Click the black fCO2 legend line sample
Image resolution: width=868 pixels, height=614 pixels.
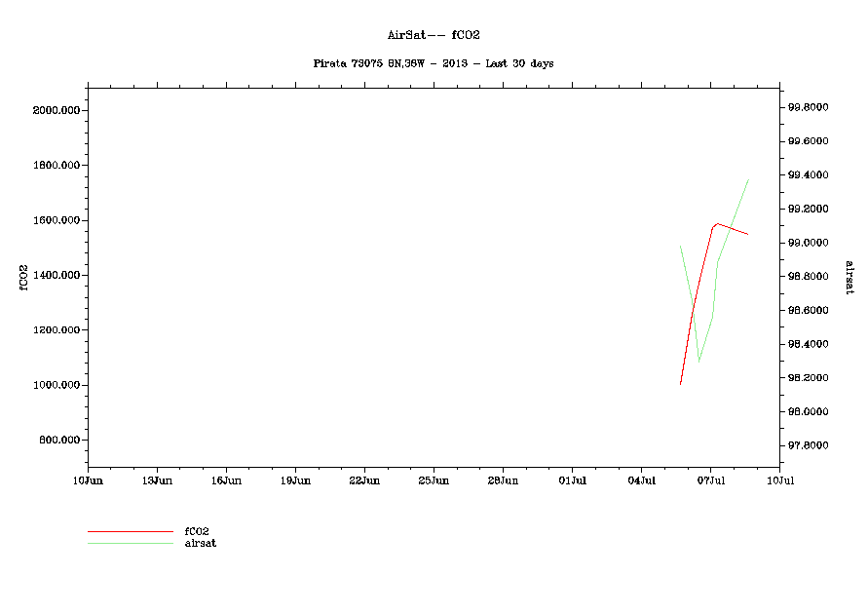pyautogui.click(x=130, y=532)
